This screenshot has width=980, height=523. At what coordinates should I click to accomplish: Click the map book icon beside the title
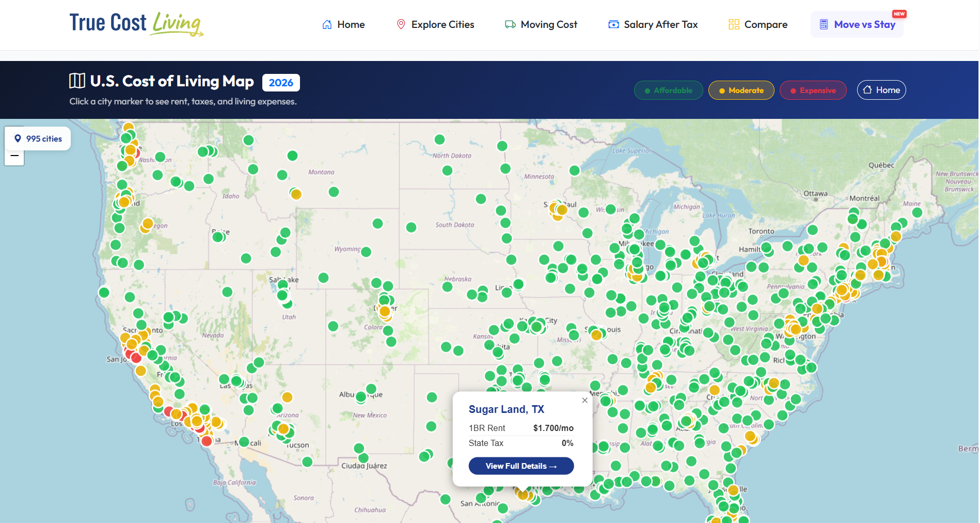[76, 81]
